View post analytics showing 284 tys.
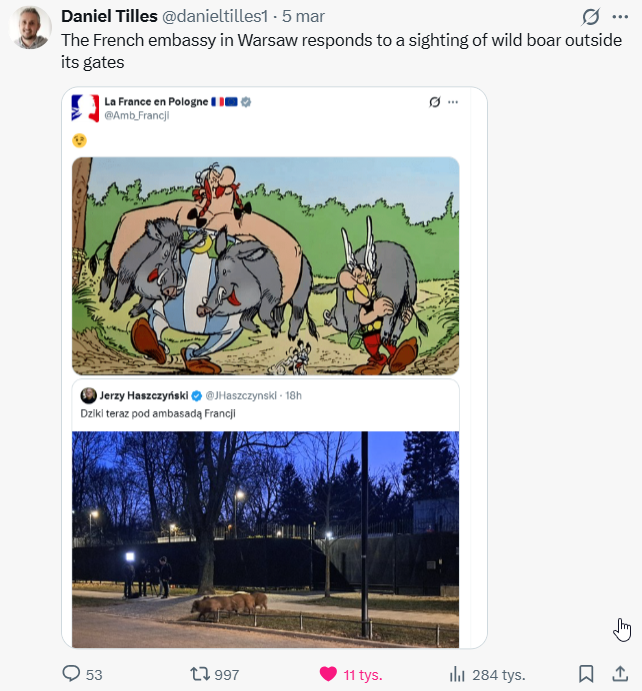This screenshot has width=642, height=691. point(458,674)
